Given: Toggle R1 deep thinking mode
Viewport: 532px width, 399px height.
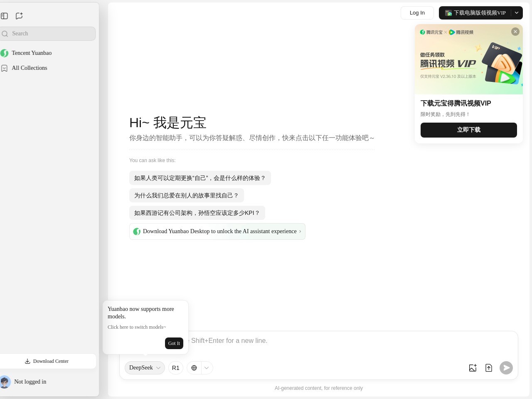Looking at the screenshot, I should tap(175, 368).
